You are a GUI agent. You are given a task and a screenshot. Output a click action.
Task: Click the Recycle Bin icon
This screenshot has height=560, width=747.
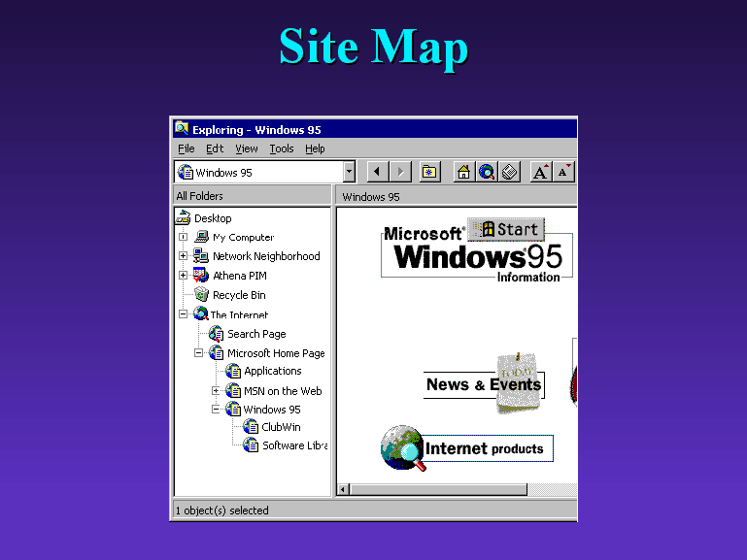pos(201,294)
